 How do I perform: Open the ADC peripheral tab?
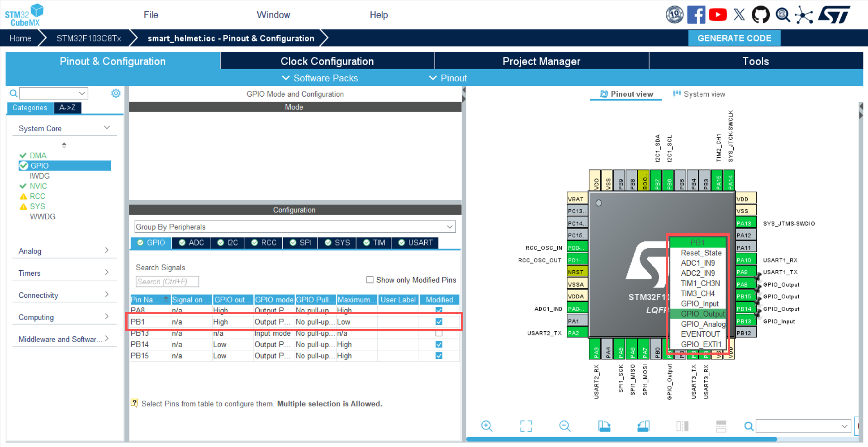pyautogui.click(x=191, y=243)
